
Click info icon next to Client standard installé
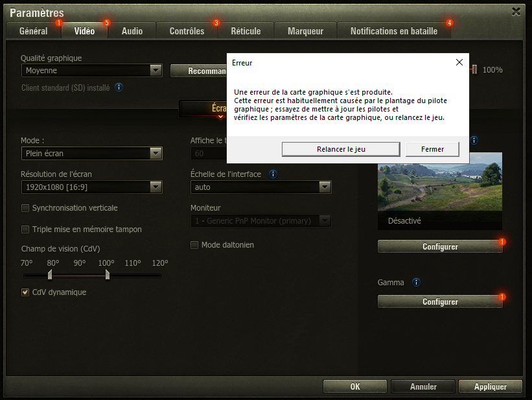tap(119, 87)
